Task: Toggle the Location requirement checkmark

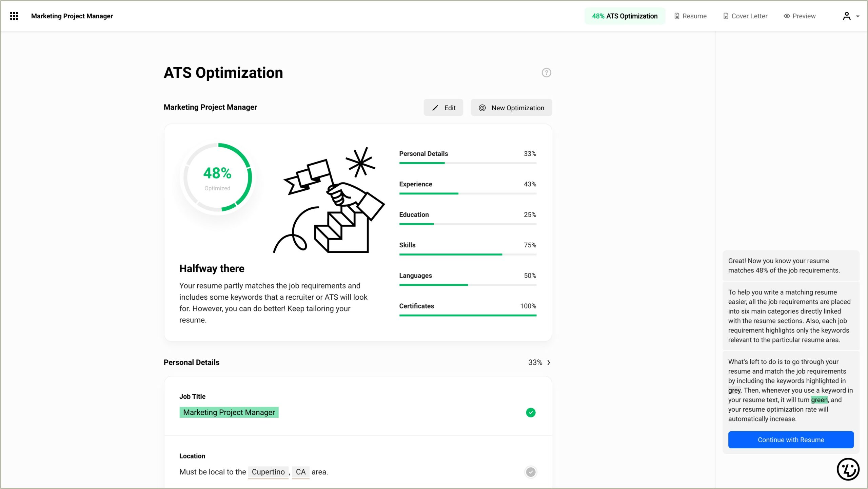Action: (530, 472)
